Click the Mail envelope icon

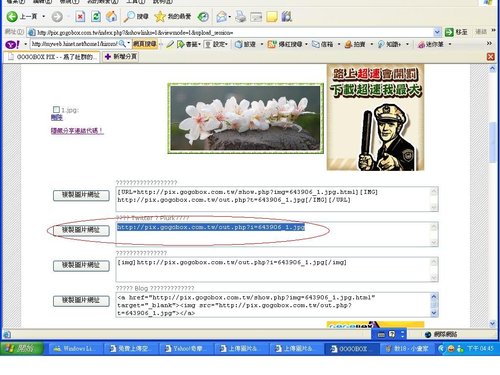coord(221,16)
